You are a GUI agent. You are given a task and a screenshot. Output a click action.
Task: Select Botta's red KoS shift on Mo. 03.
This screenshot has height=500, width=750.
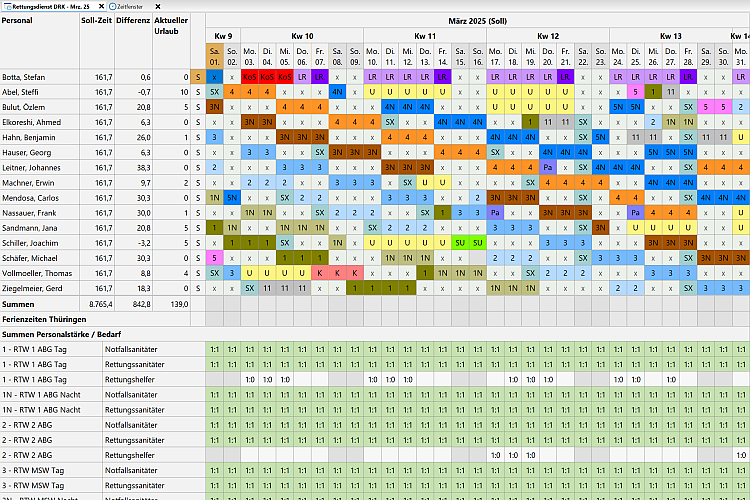(250, 76)
